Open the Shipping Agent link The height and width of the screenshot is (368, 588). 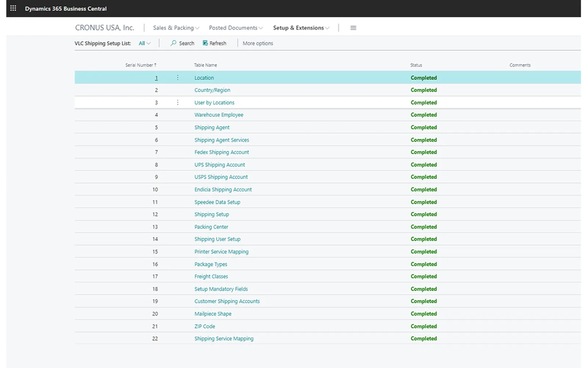[x=212, y=127]
